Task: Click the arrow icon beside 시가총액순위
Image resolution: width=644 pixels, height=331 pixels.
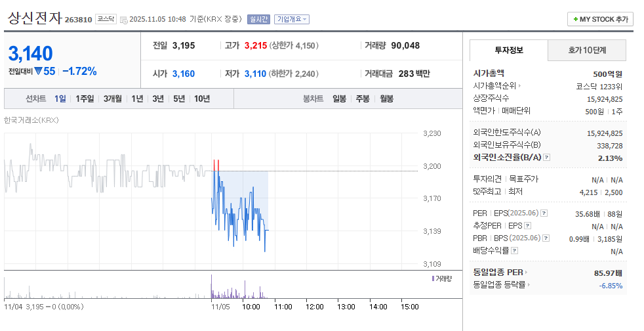Action: (x=519, y=86)
